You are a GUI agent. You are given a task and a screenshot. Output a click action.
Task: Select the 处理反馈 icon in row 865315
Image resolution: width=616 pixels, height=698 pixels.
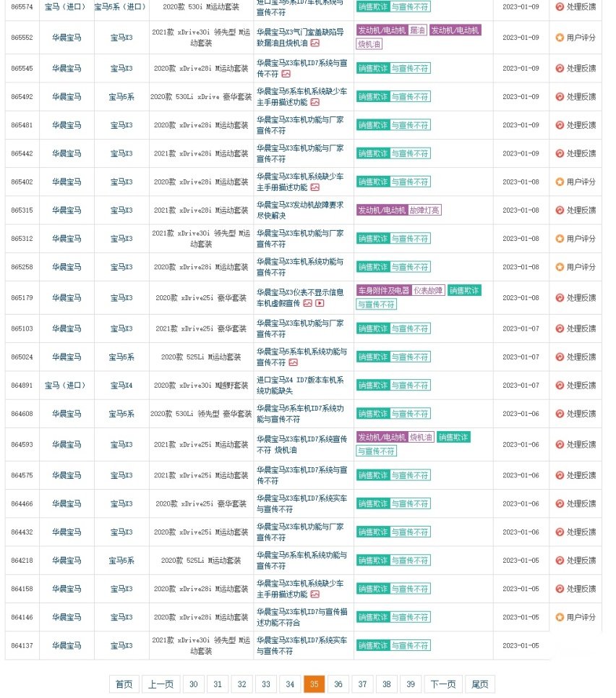click(x=560, y=210)
